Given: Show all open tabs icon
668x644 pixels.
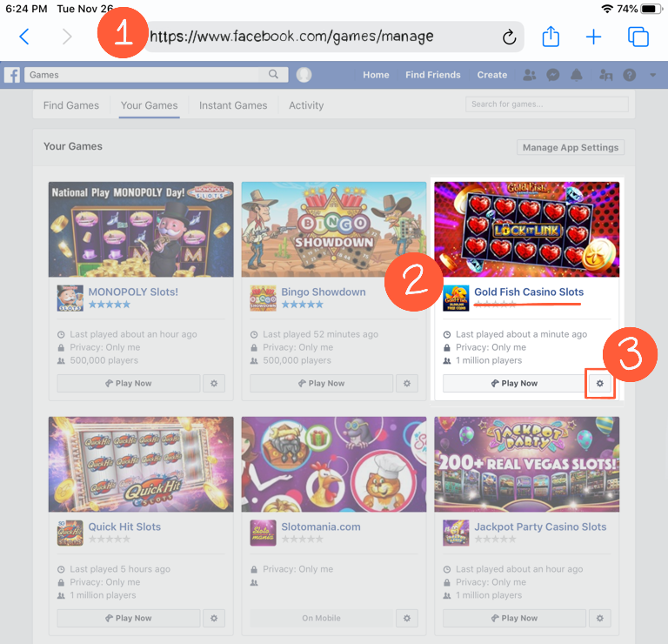Looking at the screenshot, I should pyautogui.click(x=638, y=37).
